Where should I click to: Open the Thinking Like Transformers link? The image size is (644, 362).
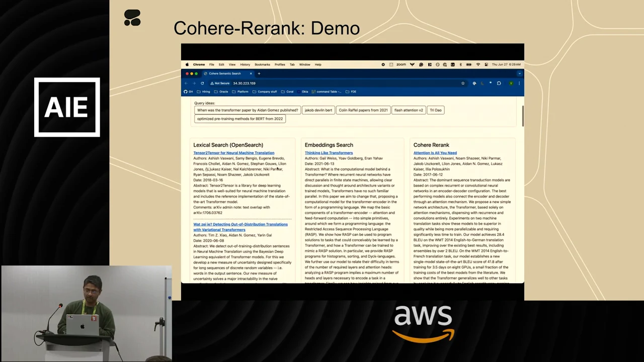coord(329,153)
